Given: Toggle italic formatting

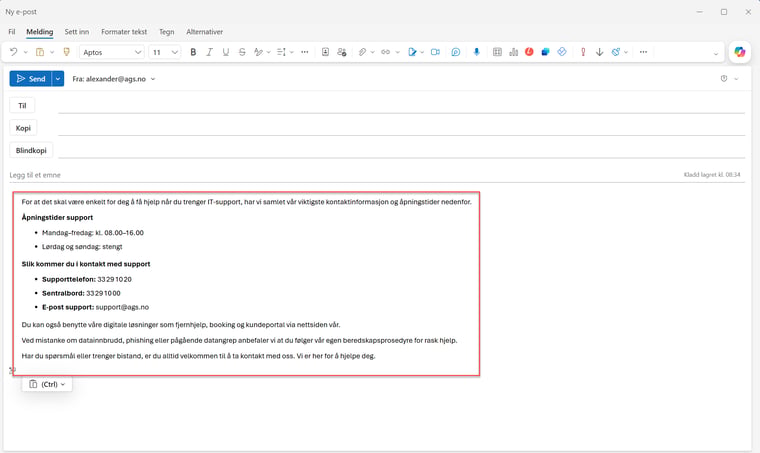Looking at the screenshot, I should coord(209,52).
